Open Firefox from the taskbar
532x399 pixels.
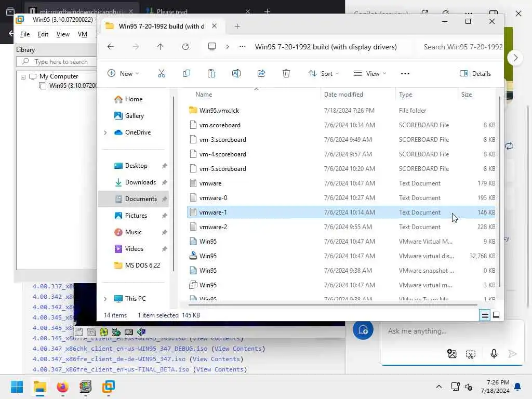63,387
